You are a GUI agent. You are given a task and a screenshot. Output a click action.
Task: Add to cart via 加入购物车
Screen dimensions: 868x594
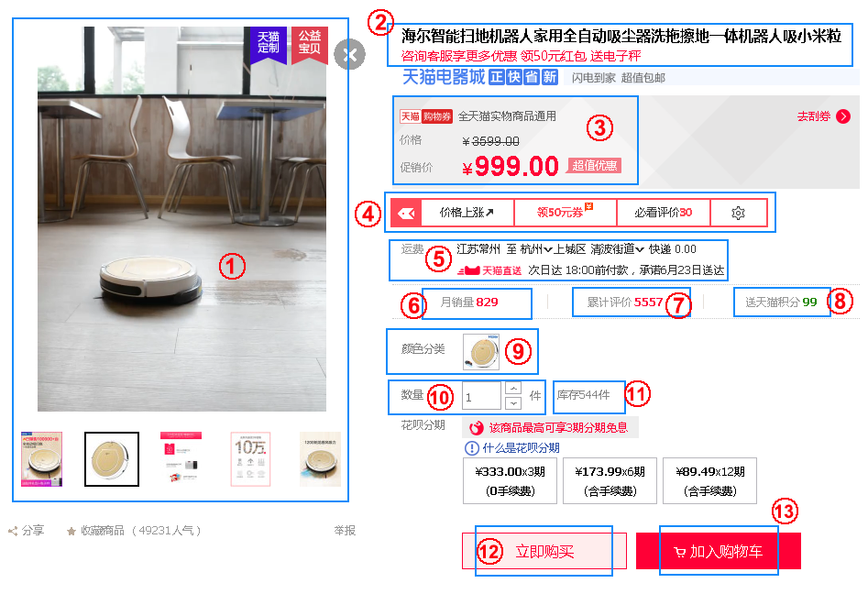pyautogui.click(x=718, y=551)
